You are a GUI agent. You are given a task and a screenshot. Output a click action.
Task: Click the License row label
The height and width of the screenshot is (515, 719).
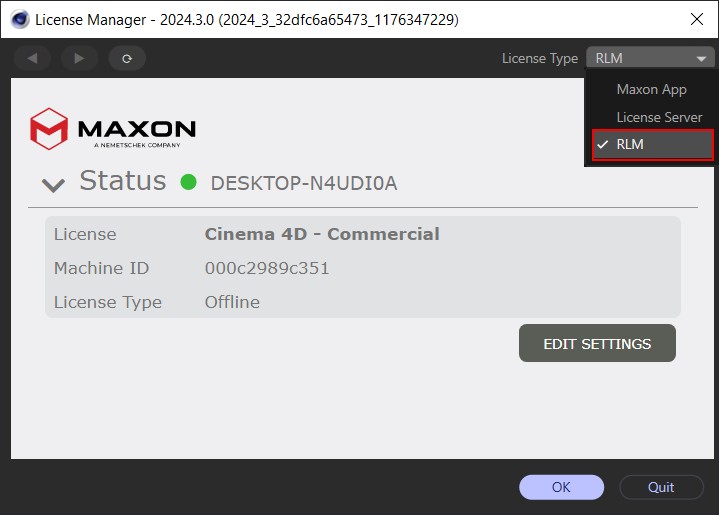pyautogui.click(x=85, y=234)
